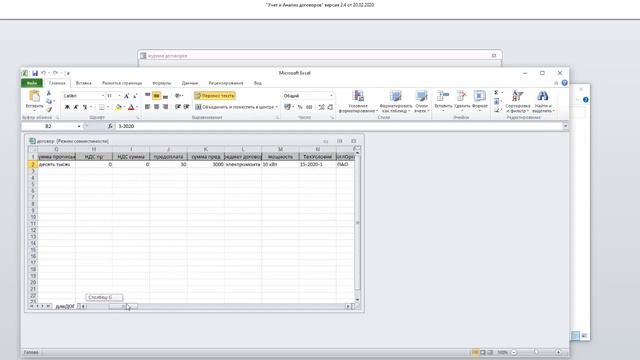Decrease decimal places icon
The image size is (640, 360).
(330, 107)
